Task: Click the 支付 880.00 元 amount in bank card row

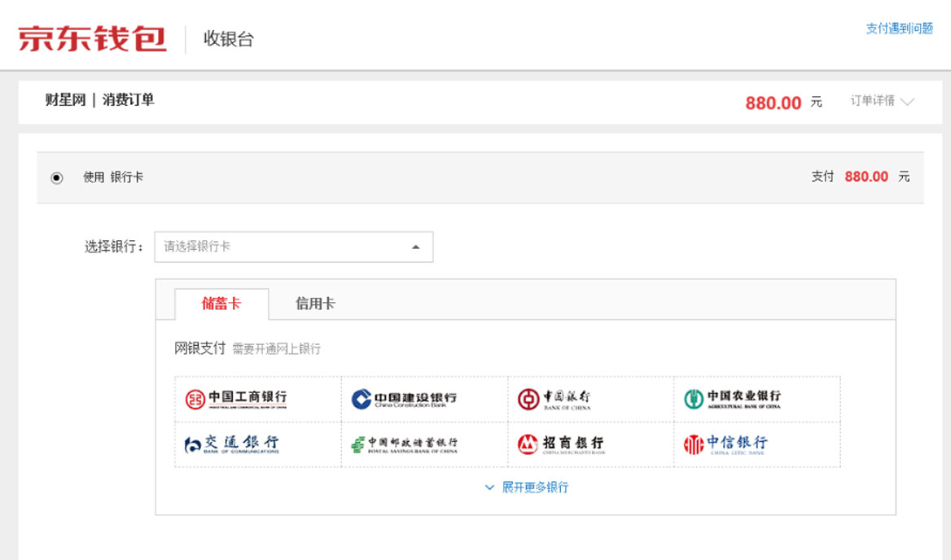Action: point(861,177)
